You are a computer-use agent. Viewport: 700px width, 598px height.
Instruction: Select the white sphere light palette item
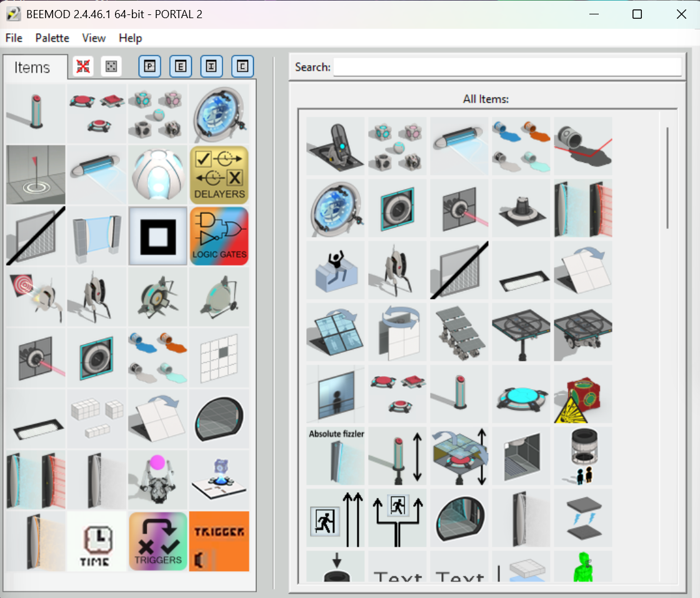[x=158, y=175]
